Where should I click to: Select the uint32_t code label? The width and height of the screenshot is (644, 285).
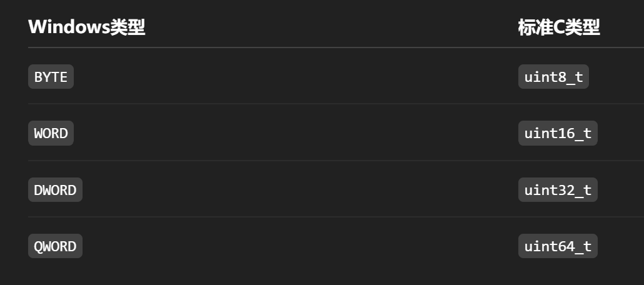[558, 190]
